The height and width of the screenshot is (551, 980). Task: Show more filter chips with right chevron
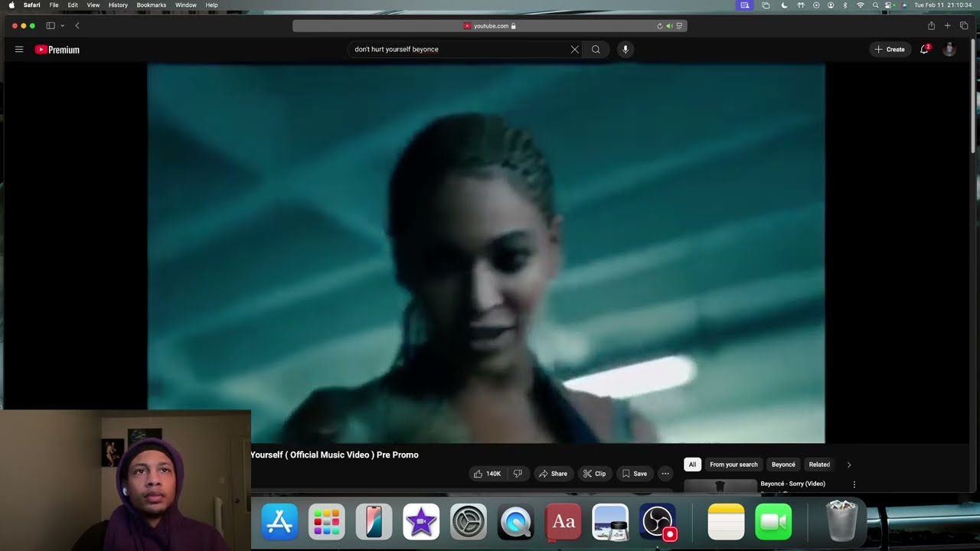point(848,465)
